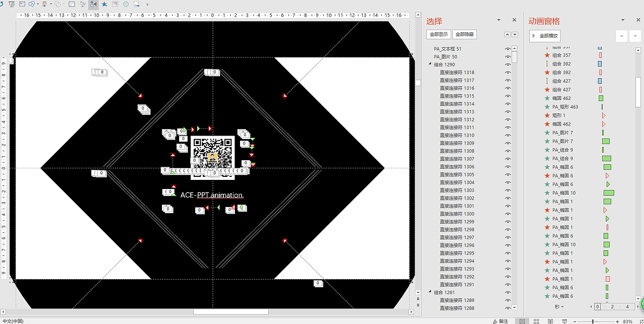Click the selection pane scroll up arrow
The image size is (644, 324).
click(x=515, y=49)
